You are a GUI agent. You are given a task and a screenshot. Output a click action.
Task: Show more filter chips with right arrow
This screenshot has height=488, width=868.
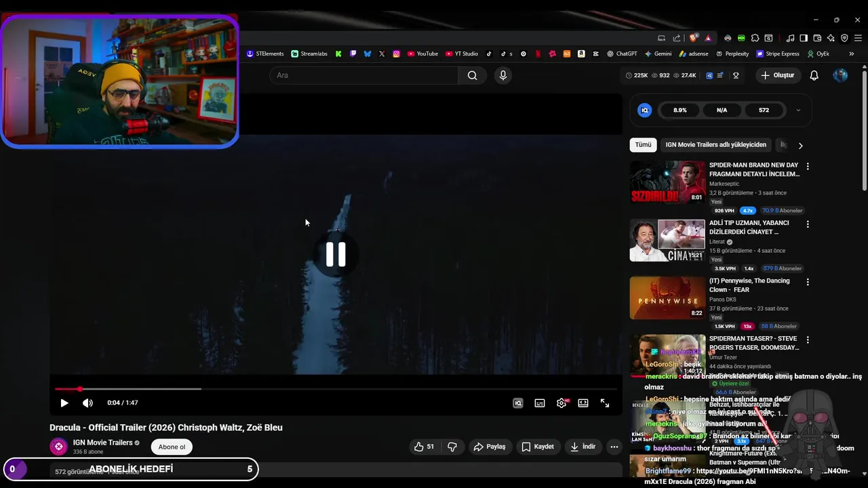tap(800, 145)
